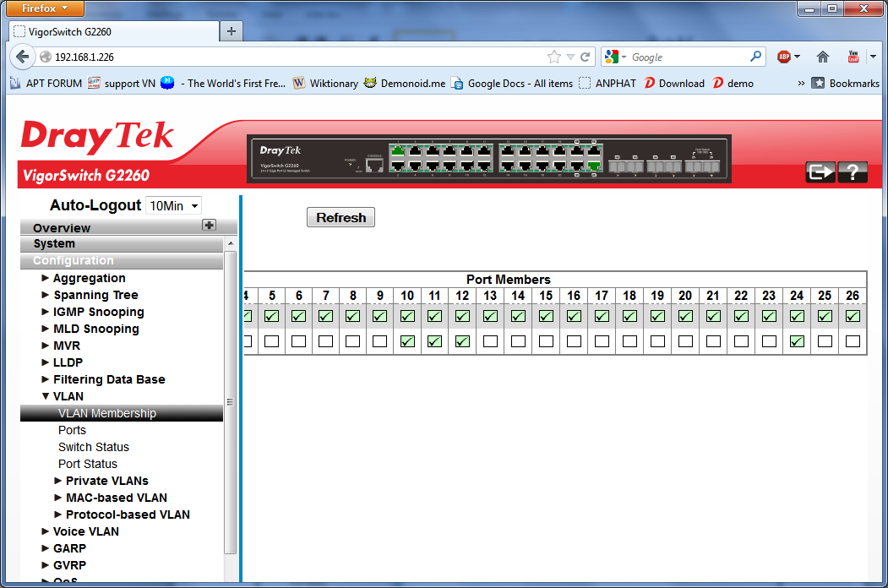The image size is (888, 588).
Task: Select the VigorSwitch G2260 browser tab
Action: (114, 32)
